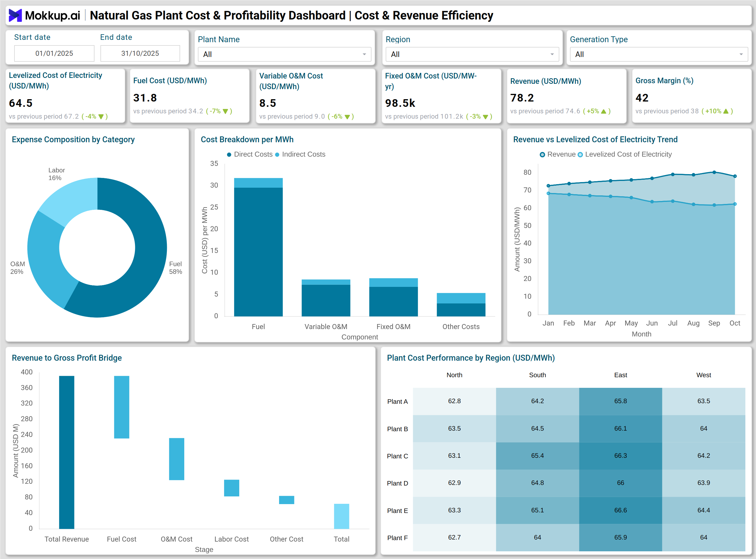Click the Total Revenue waterfall bar

click(67, 452)
